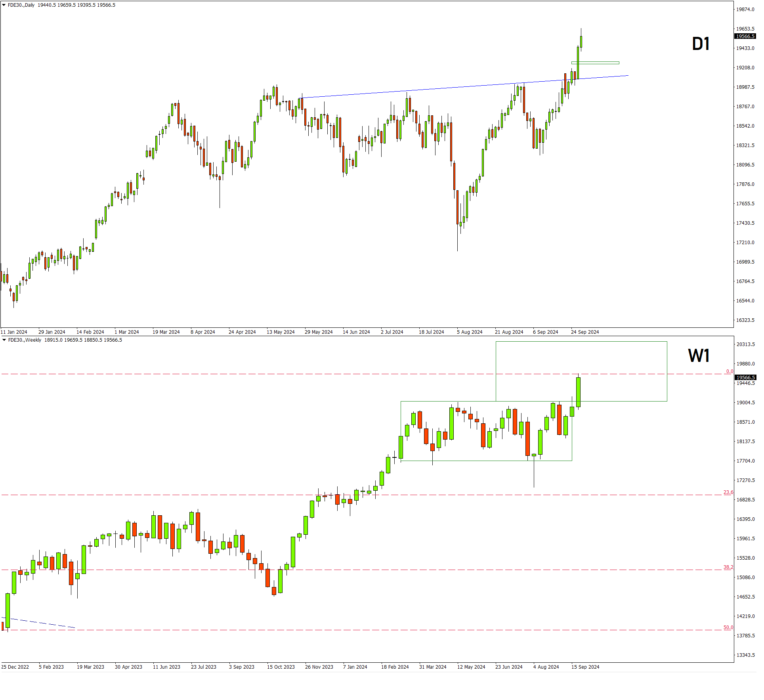764x700 pixels.
Task: Click the 15 Sep 2024 date on weekly axis
Action: click(585, 667)
